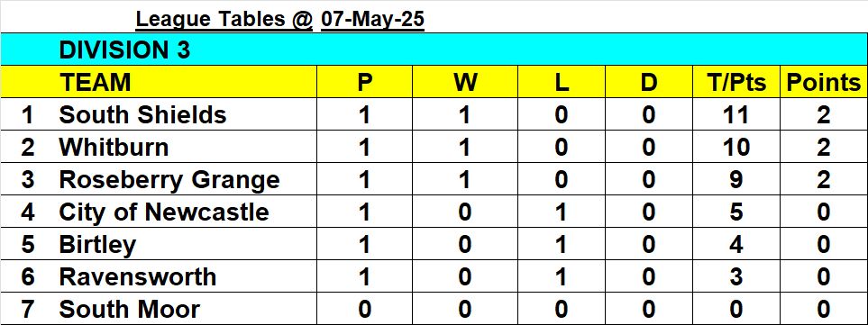Click the DIVISION 3 header bar

tap(434, 50)
